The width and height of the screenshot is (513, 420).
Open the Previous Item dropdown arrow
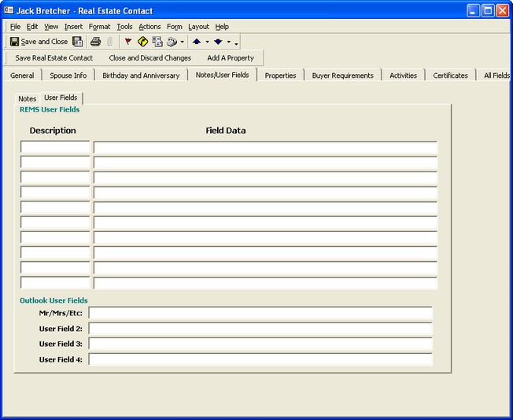tap(207, 42)
